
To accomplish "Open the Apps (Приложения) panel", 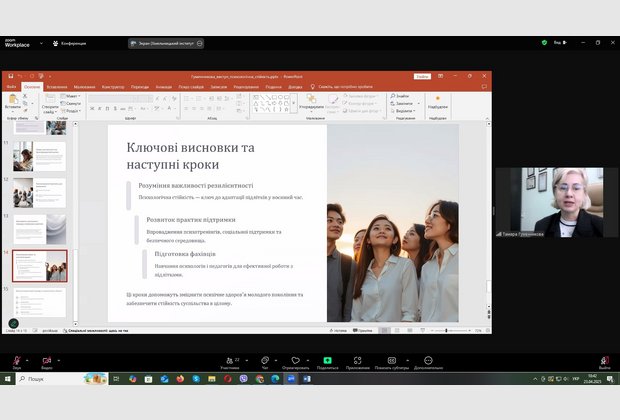I will [x=358, y=361].
